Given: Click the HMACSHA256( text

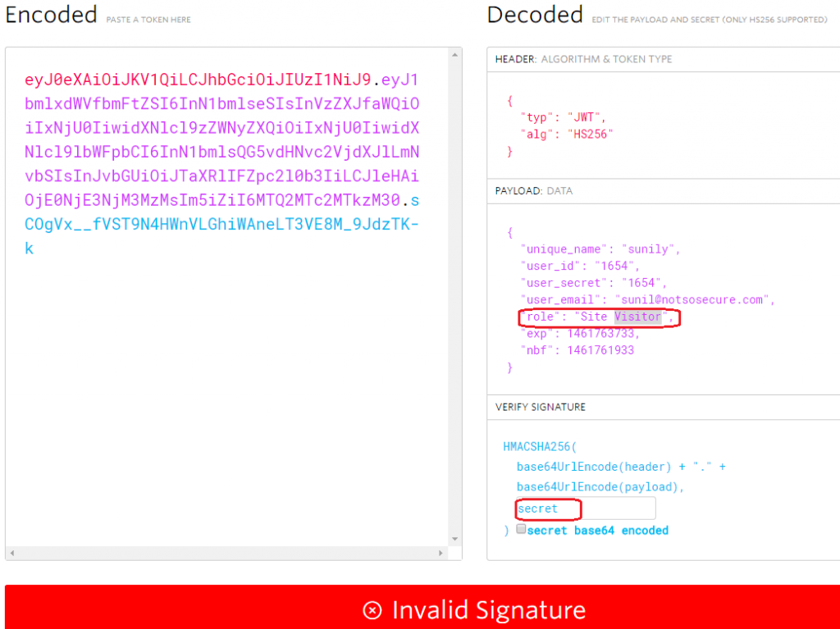Looking at the screenshot, I should pyautogui.click(x=540, y=446).
